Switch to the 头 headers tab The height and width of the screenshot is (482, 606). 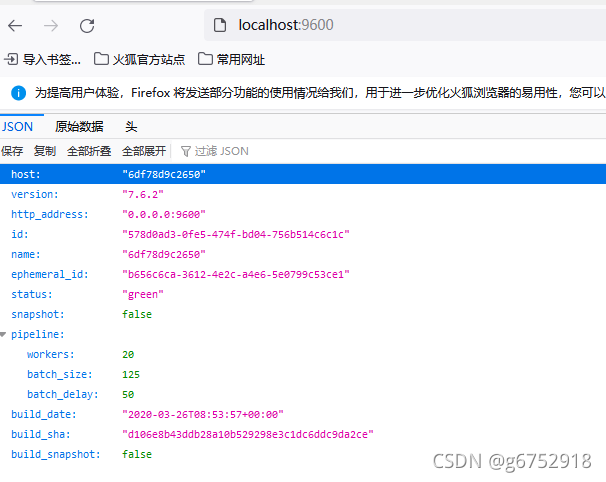click(131, 127)
